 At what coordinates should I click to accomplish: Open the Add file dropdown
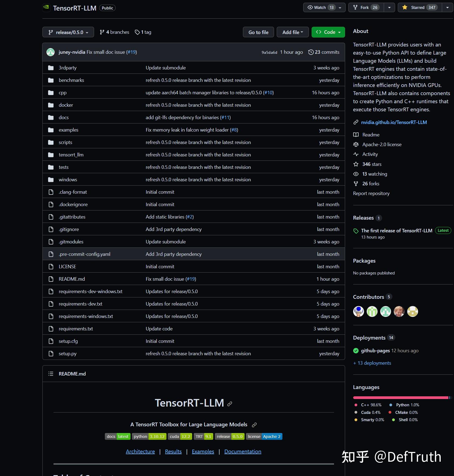click(x=293, y=32)
